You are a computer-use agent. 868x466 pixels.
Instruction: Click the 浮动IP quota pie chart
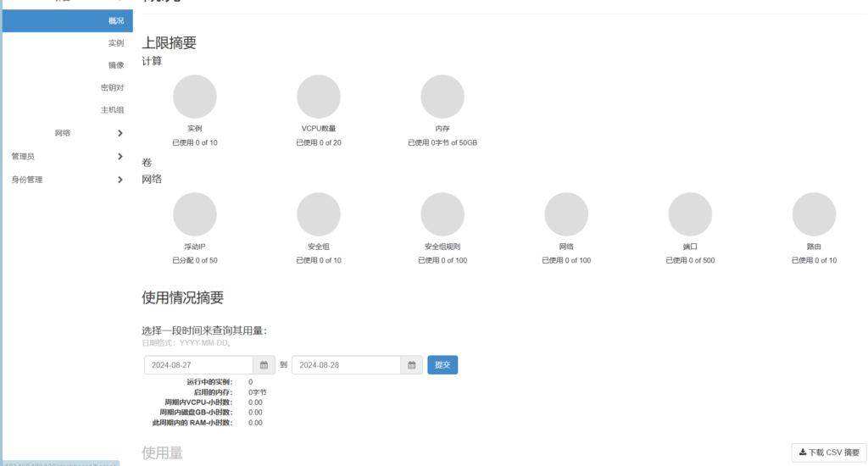point(195,214)
